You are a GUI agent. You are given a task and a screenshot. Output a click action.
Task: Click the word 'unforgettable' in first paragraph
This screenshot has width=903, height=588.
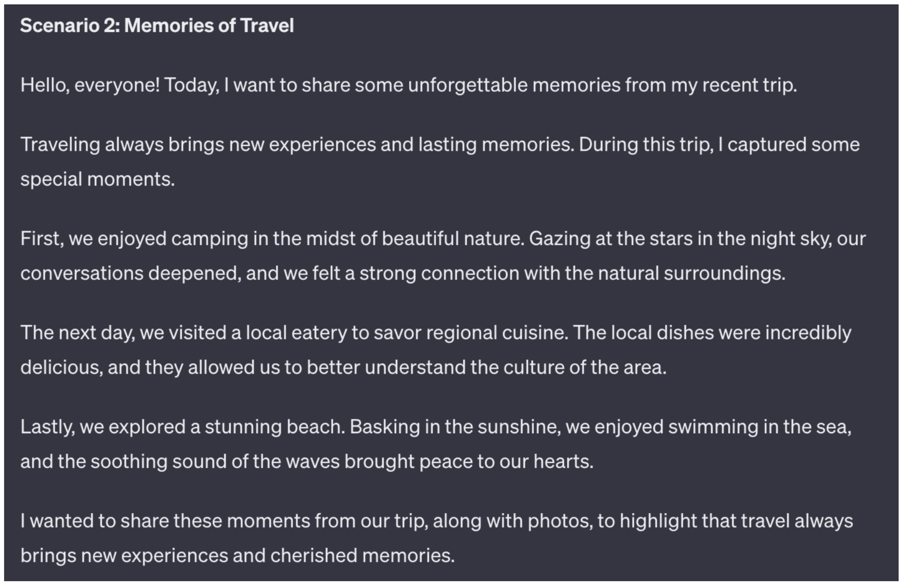coord(467,85)
